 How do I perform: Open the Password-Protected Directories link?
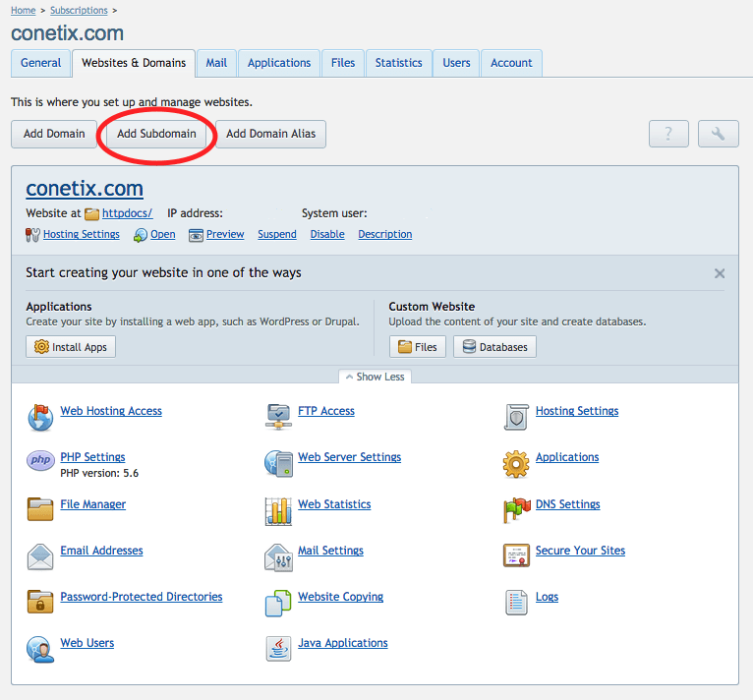click(x=142, y=597)
